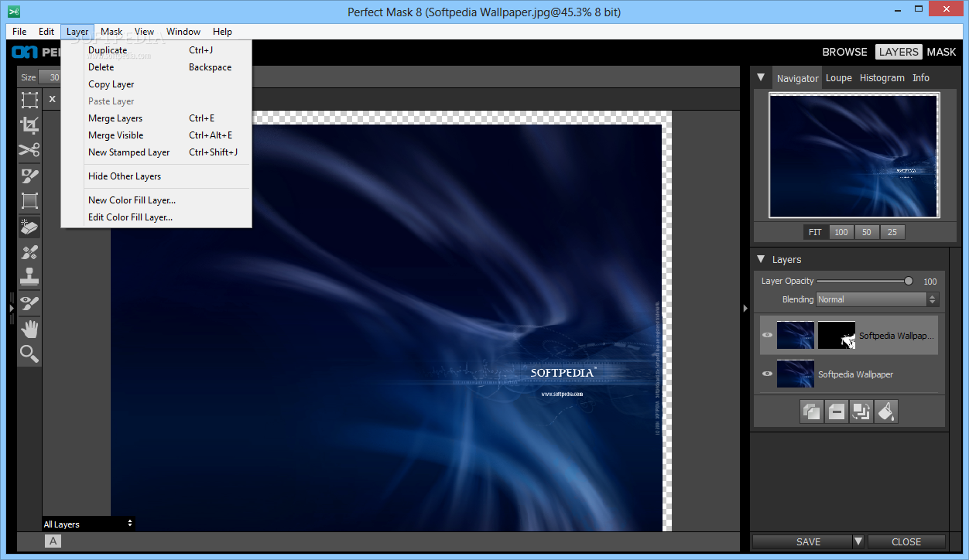Switch to the Loupe tab

(838, 78)
